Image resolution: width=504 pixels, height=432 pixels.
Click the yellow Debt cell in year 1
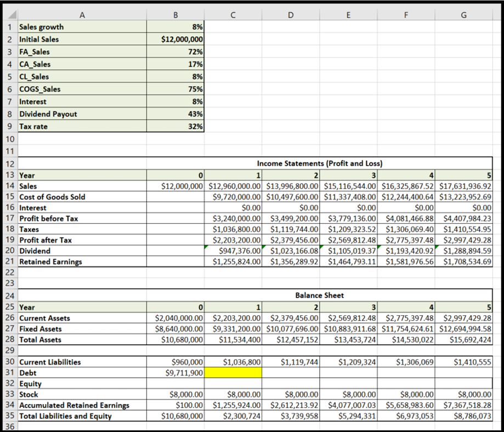233,373
